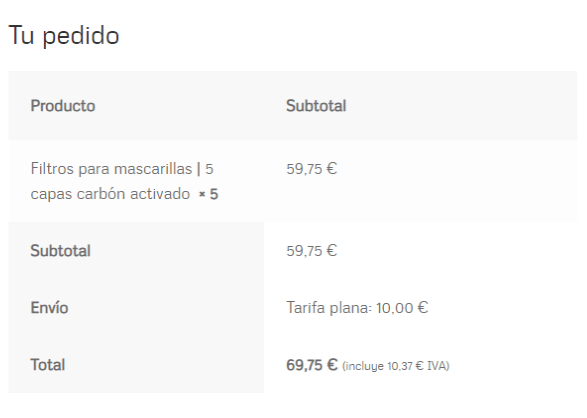This screenshot has width=587, height=418.
Task: Select the 'Producto' column header
Action: [x=63, y=106]
